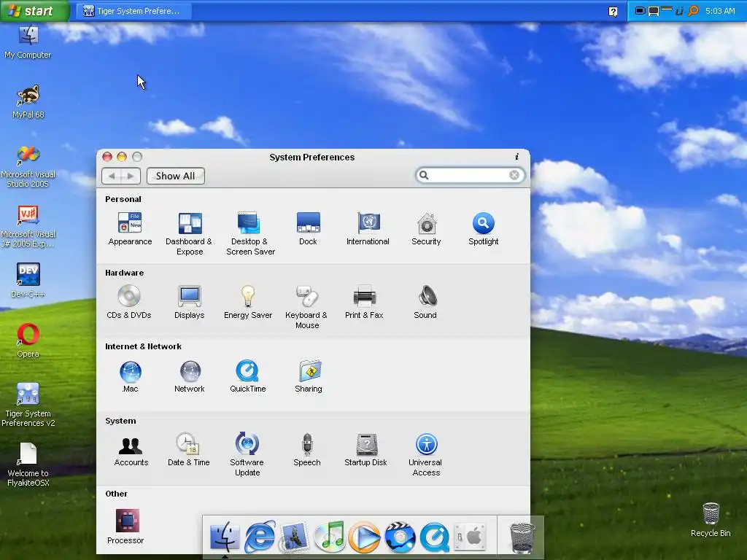
Task: Open International preferences
Action: 368,228
